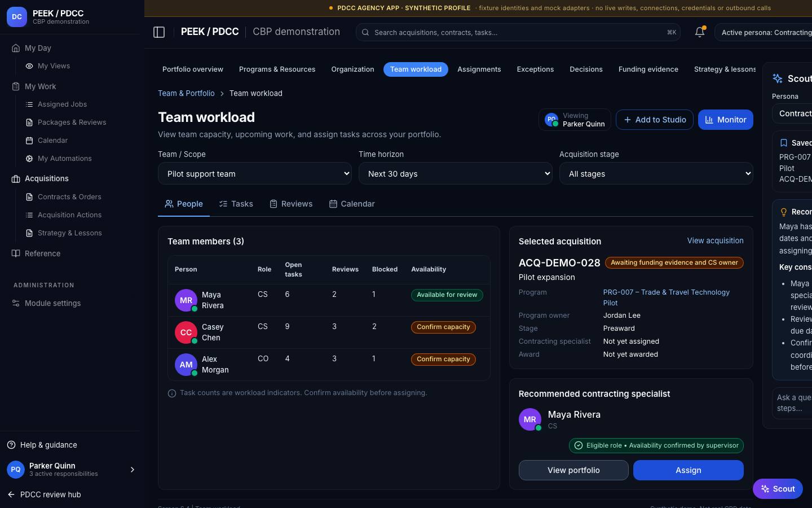Image resolution: width=812 pixels, height=508 pixels.
Task: Open the Viewing Parker Quinn switcher
Action: 575,120
